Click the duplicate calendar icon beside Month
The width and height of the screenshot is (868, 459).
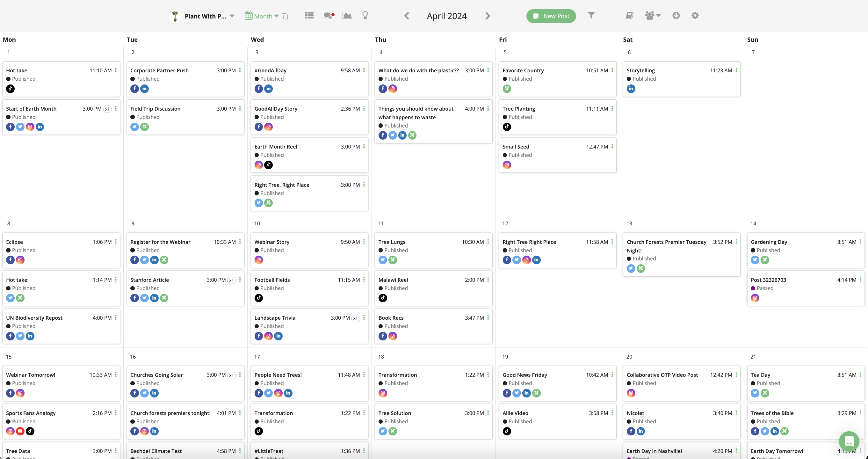(285, 16)
